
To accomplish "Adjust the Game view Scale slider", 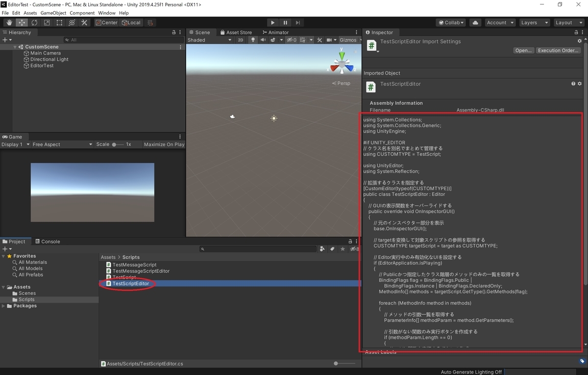I will coord(117,144).
